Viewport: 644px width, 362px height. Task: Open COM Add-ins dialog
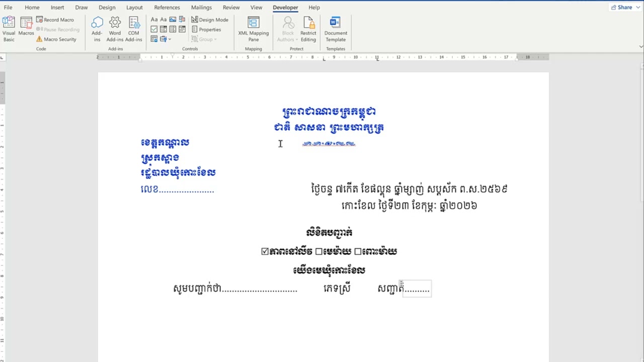point(133,29)
